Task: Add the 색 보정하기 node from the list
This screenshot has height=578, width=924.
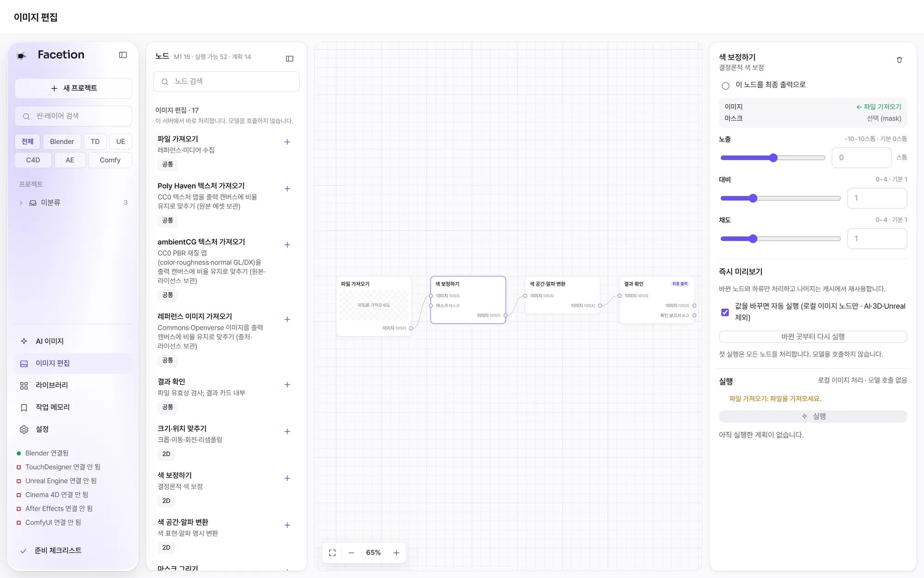Action: [x=287, y=478]
